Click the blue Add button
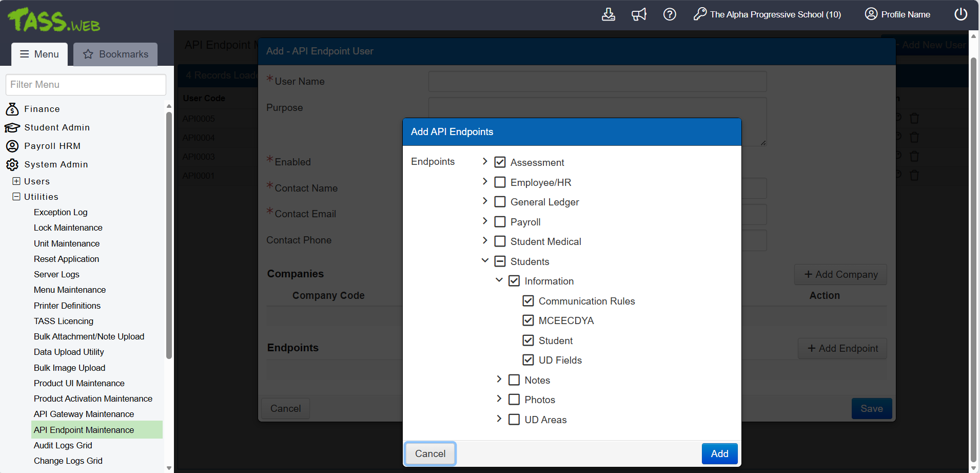This screenshot has height=473, width=980. tap(719, 453)
